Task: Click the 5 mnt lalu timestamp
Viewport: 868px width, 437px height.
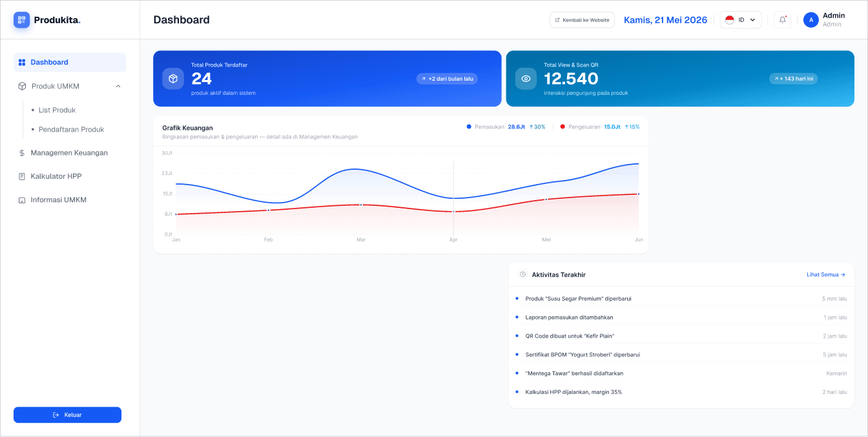Action: [834, 299]
